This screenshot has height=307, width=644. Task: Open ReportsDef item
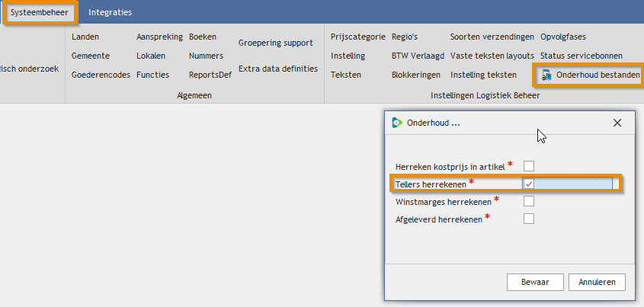coord(210,75)
